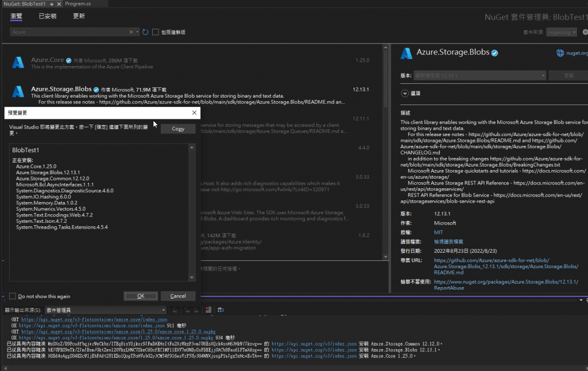Screen dimensions: 588x371
Task: Go to next message in the output toolbar
Action: 196,310
